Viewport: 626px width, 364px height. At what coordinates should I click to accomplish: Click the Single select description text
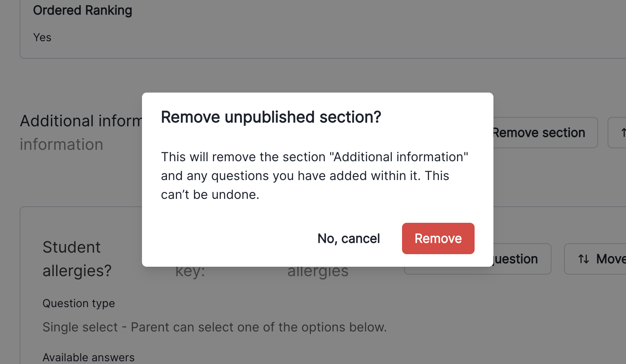(x=214, y=327)
